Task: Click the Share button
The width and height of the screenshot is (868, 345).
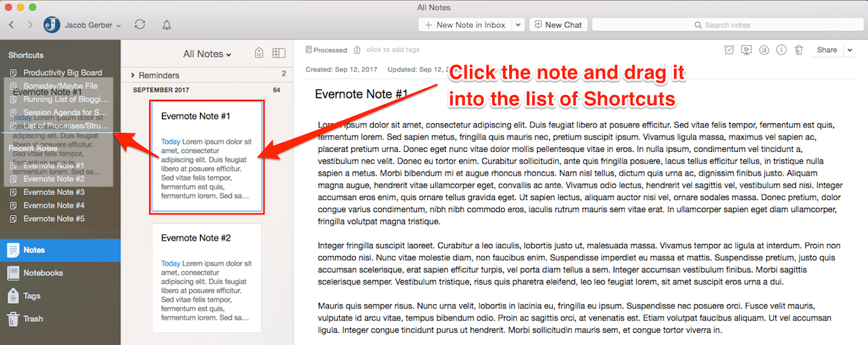Action: point(827,49)
